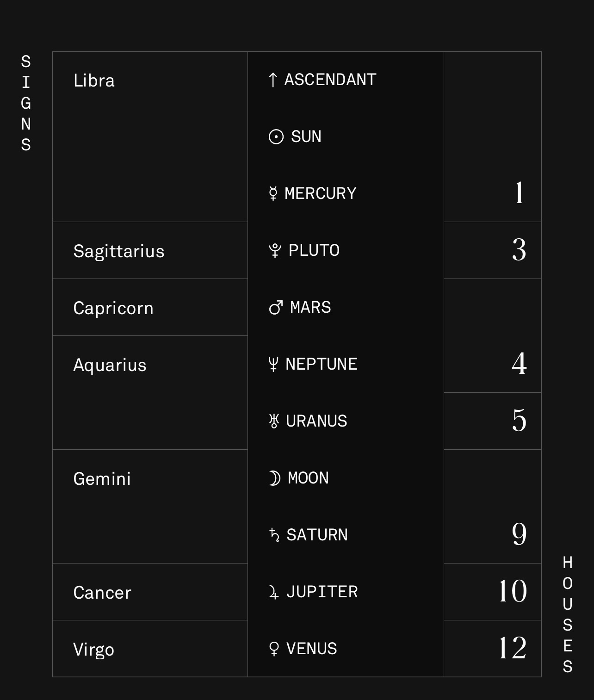Viewport: 594px width, 700px height.
Task: Select the Sagittarius sign row
Action: pos(150,250)
